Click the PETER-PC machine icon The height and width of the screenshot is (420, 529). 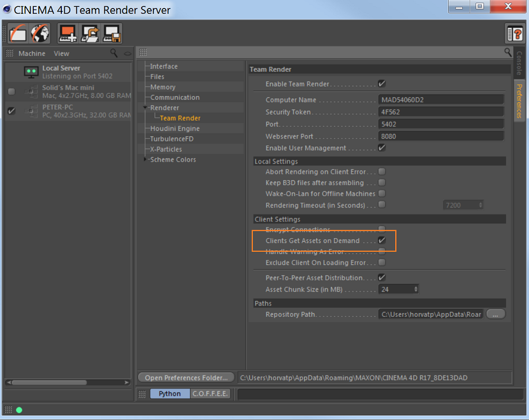tap(31, 111)
